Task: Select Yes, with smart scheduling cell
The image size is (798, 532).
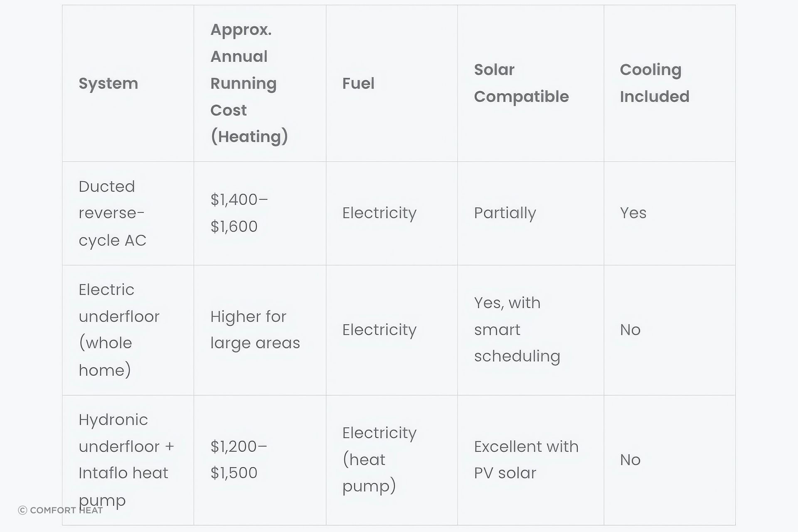Action: [x=531, y=330]
